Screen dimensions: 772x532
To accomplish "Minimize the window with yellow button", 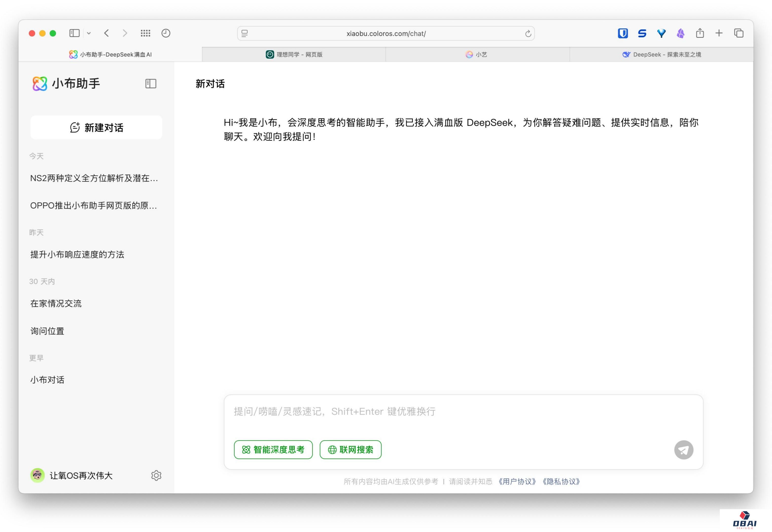I will tap(42, 33).
